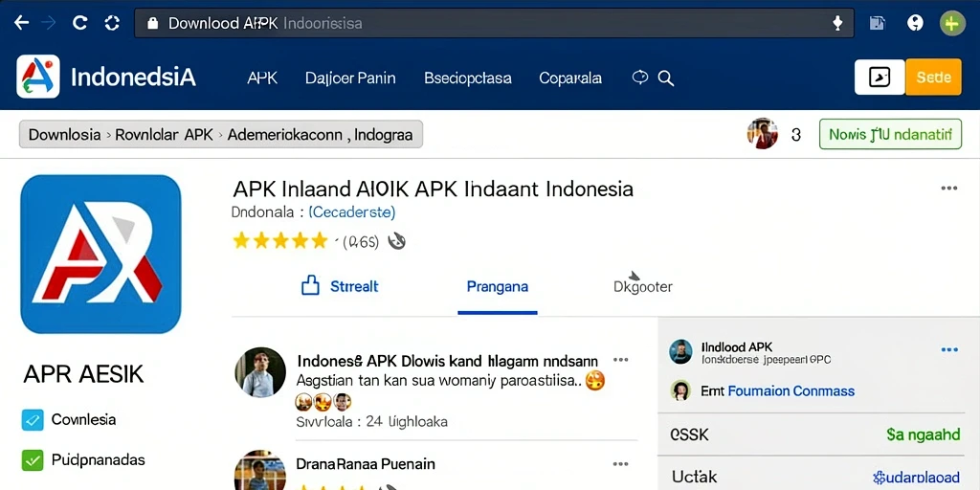The height and width of the screenshot is (490, 980).
Task: Toggle the green Pudpnanadas checkbox
Action: (x=33, y=460)
